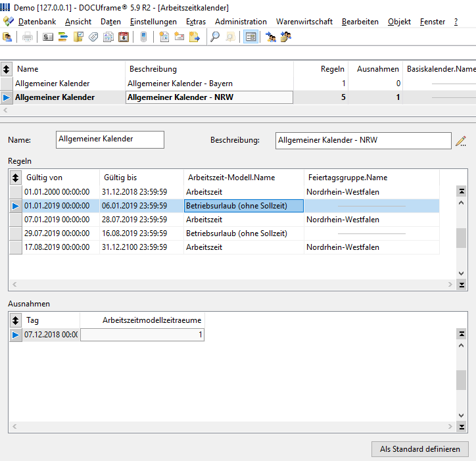Click Ausnahmen horizontal scroll left arrow
Image resolution: width=476 pixels, height=461 pixels.
point(14,427)
